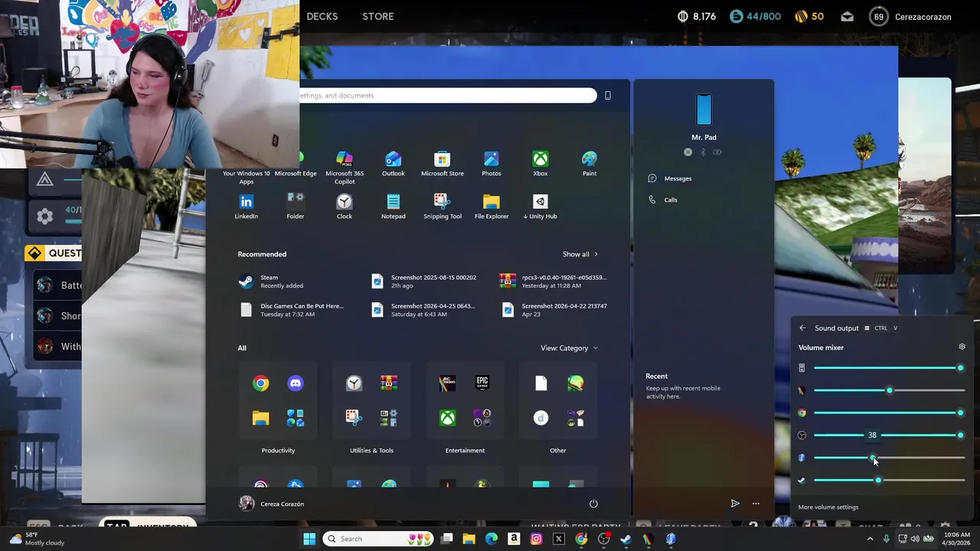980x551 pixels.
Task: Open Volume mixer settings gear
Action: (962, 347)
